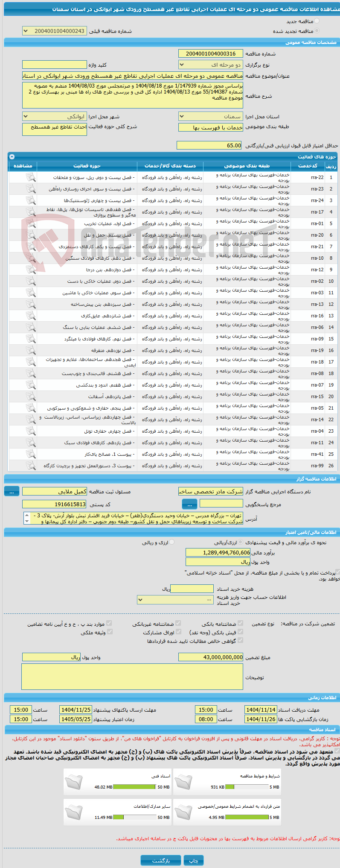Toggle اسناد خزانه اسلامی payment checkbox

coord(337,572)
